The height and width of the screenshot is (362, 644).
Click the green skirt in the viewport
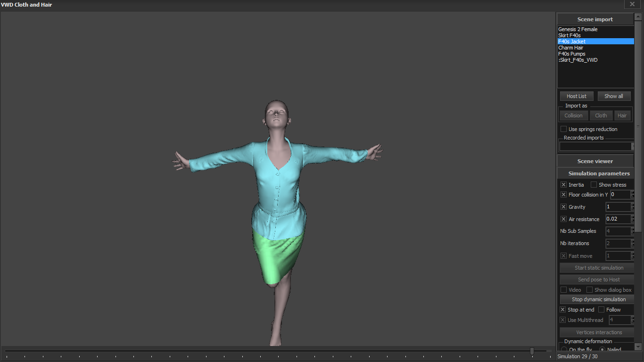pyautogui.click(x=278, y=257)
